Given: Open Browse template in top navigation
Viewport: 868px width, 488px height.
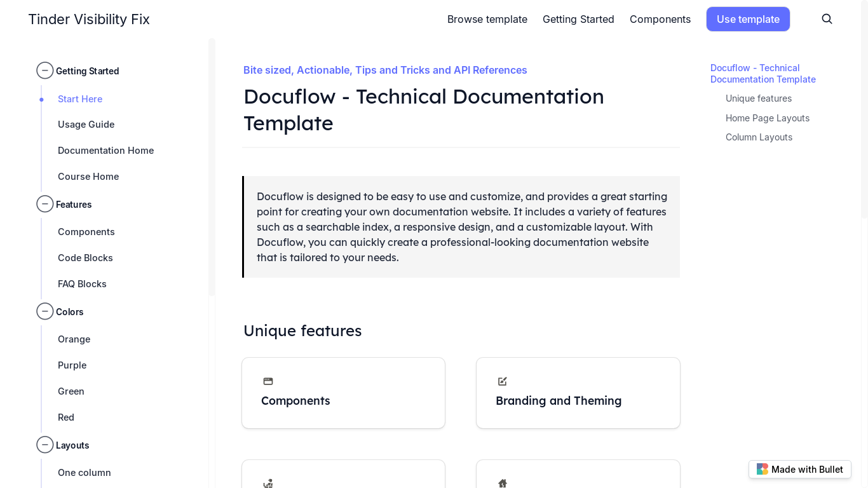Looking at the screenshot, I should click(x=487, y=19).
